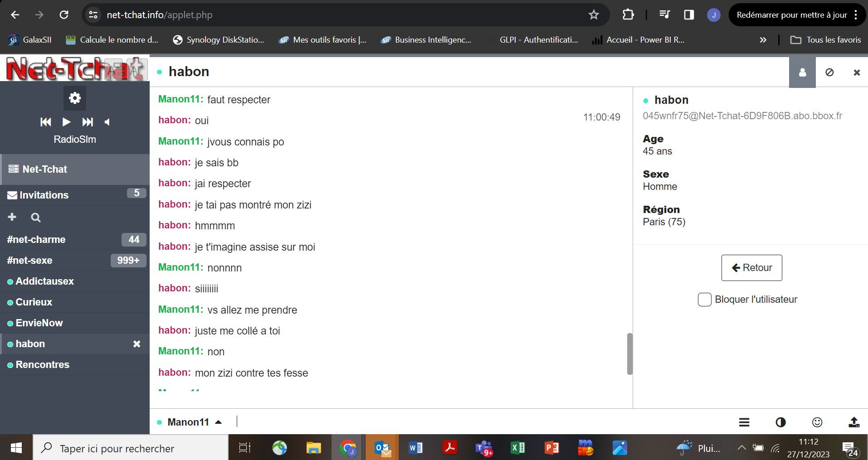Show hidden system tray icons
868x460 pixels.
pos(741,448)
